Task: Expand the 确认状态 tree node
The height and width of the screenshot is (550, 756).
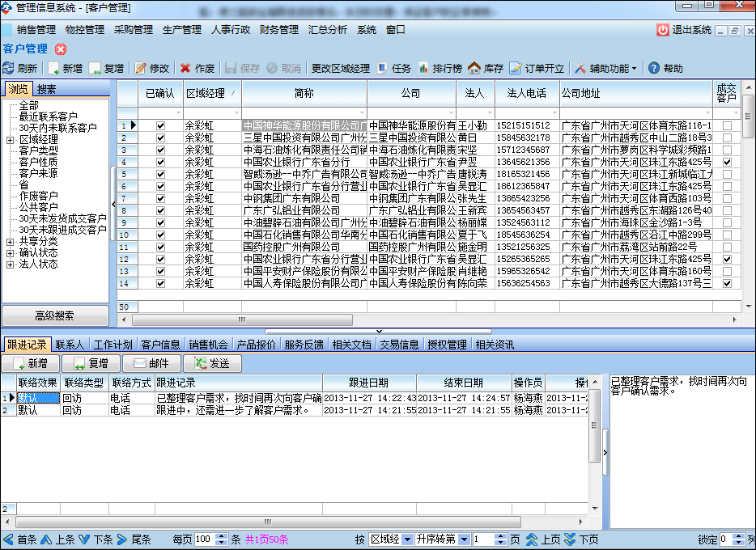Action: pyautogui.click(x=11, y=253)
